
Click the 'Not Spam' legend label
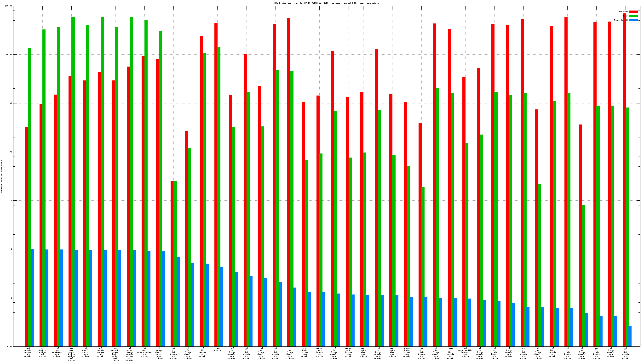point(623,11)
